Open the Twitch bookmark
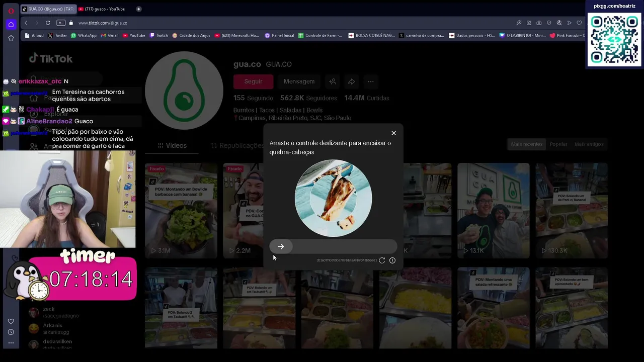This screenshot has height=362, width=644. [159, 36]
